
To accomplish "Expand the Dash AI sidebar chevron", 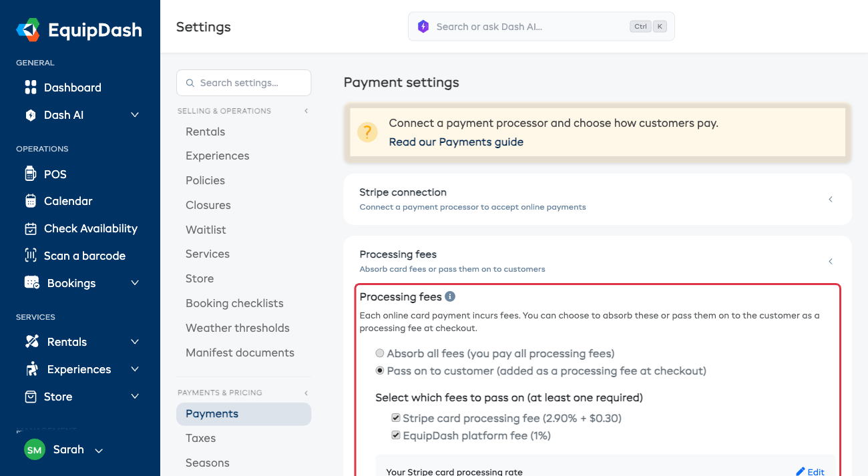I will coord(135,115).
